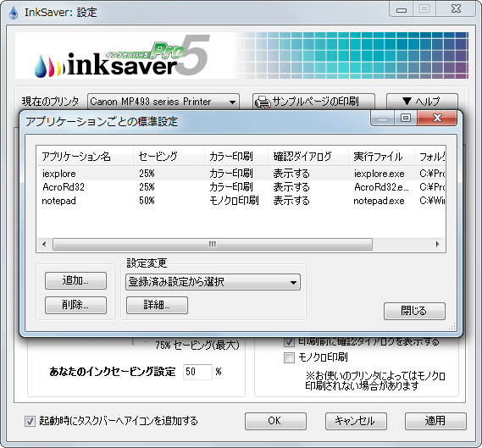The height and width of the screenshot is (448, 482).
Task: Click the OK button in InkSaver settings
Action: point(275,421)
